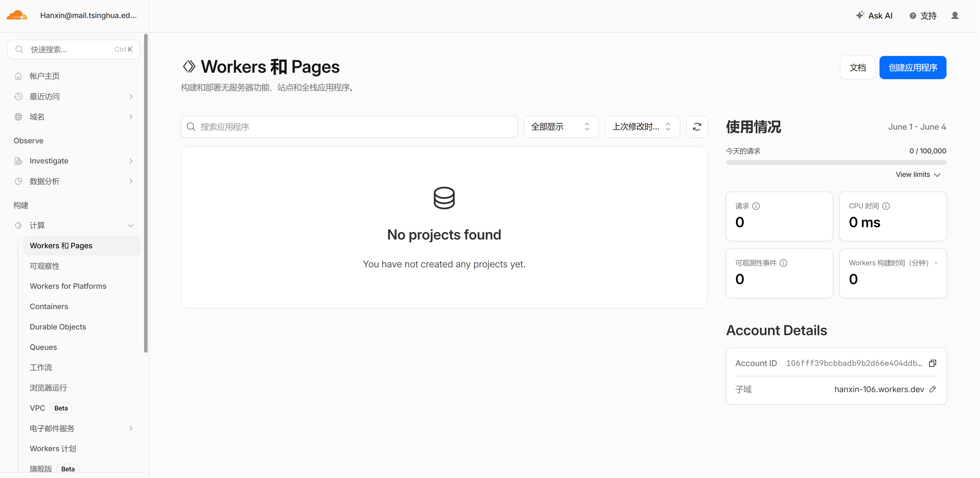Open Workers 和 Pages in sidebar
The width and height of the screenshot is (980, 478).
point(81,246)
